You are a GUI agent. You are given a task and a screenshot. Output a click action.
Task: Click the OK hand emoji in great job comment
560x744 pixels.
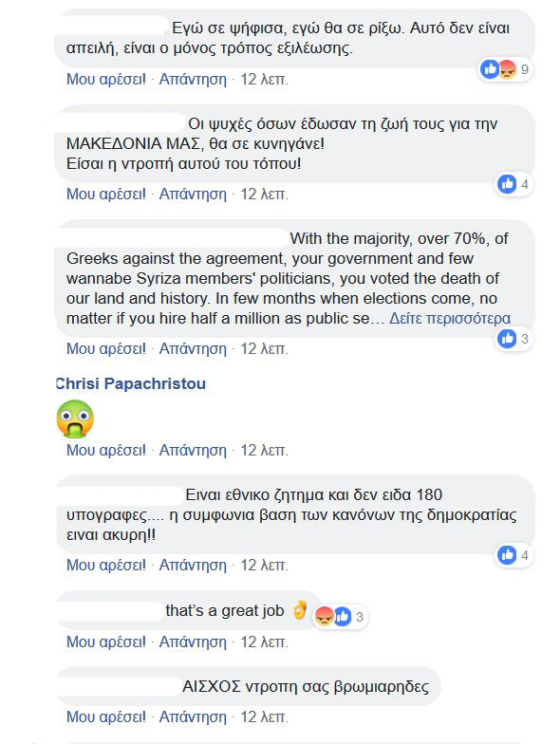point(300,609)
